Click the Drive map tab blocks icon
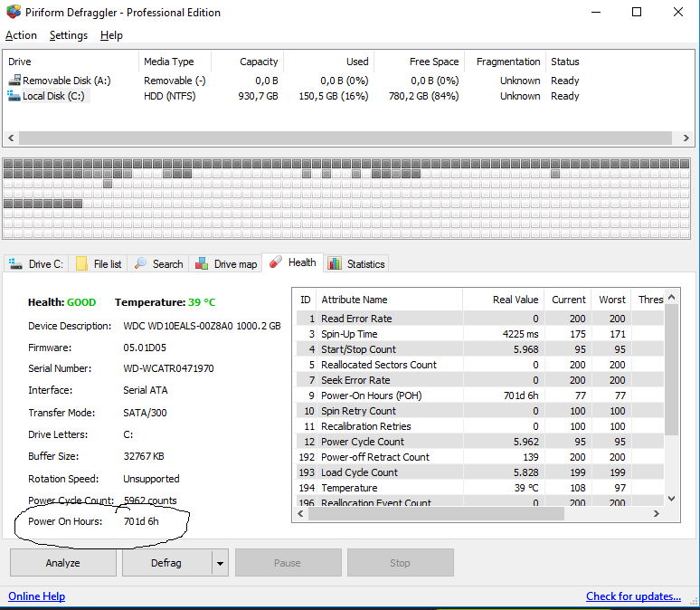This screenshot has width=700, height=610. coord(202,263)
